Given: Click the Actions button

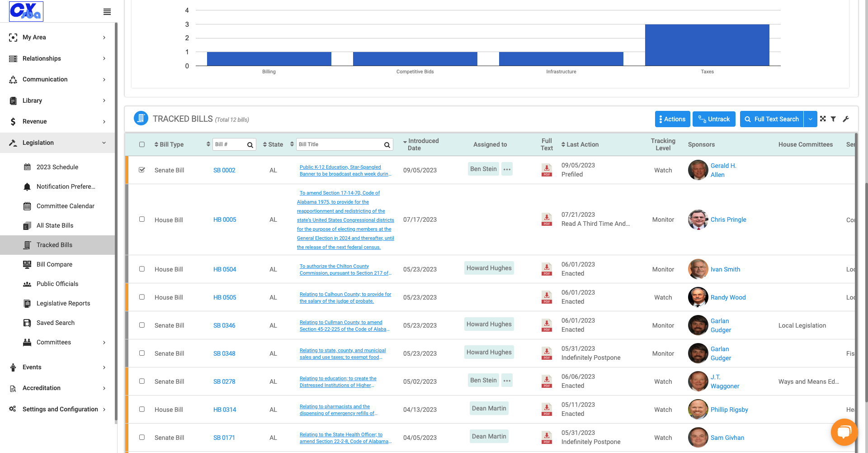Looking at the screenshot, I should (672, 119).
